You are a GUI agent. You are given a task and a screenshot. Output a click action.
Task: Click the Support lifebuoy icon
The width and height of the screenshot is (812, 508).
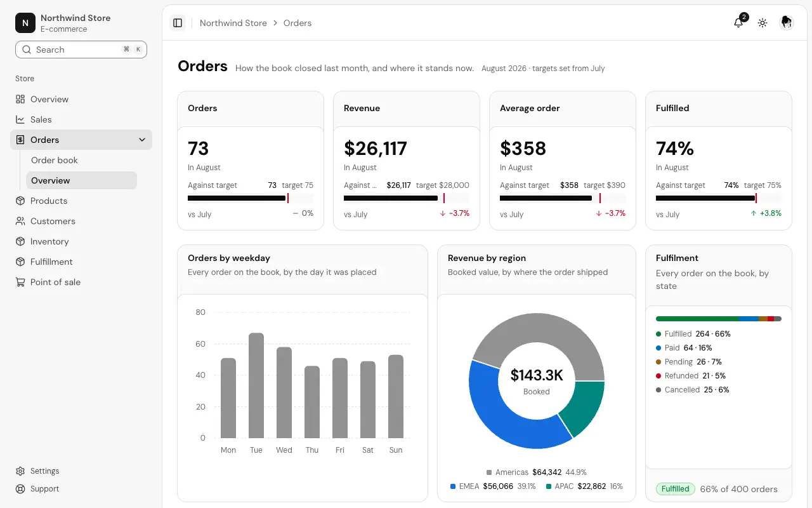(20, 489)
